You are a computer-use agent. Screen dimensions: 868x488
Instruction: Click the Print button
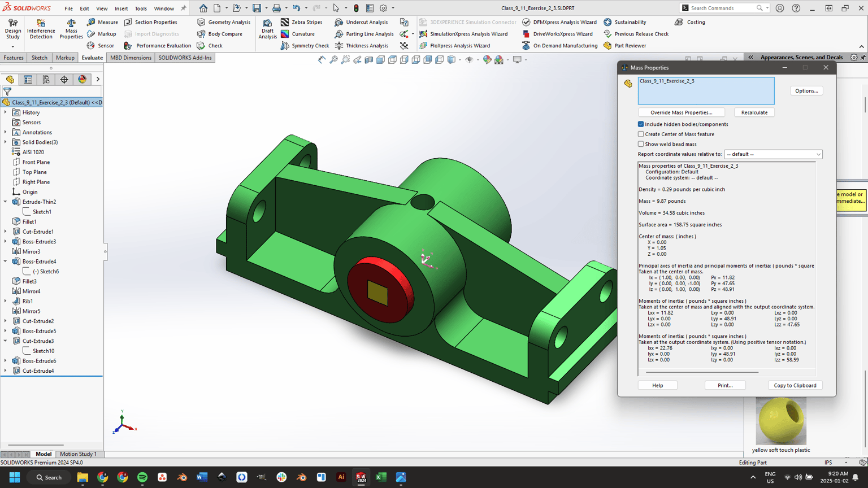click(x=725, y=385)
